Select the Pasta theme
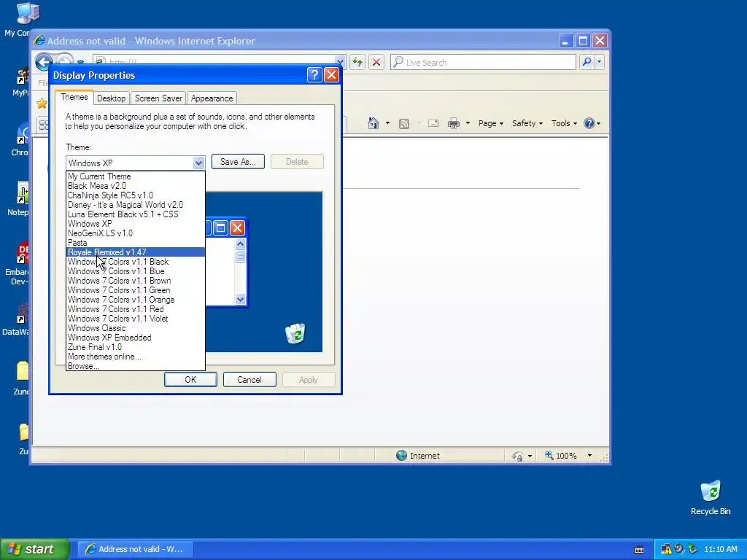747x560 pixels. pos(135,243)
